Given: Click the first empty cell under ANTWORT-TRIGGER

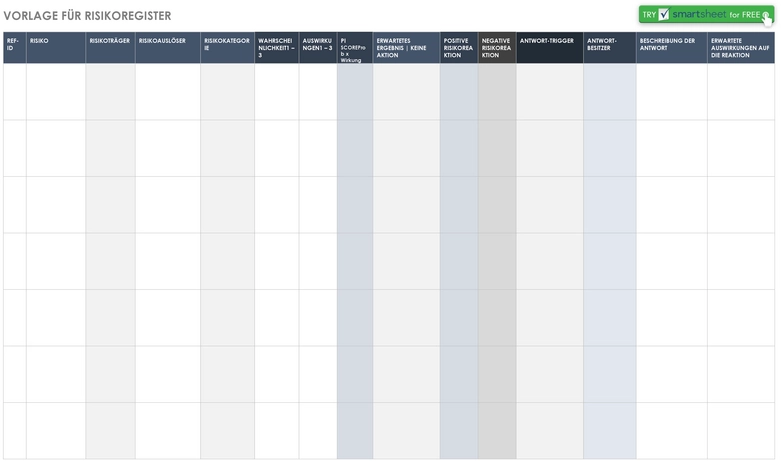Looking at the screenshot, I should click(x=550, y=92).
